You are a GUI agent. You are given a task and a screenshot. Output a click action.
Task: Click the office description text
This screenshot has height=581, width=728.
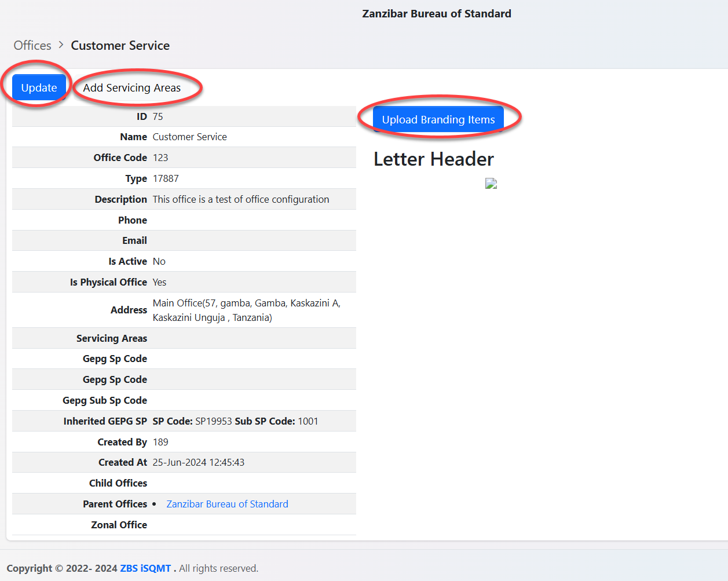241,199
